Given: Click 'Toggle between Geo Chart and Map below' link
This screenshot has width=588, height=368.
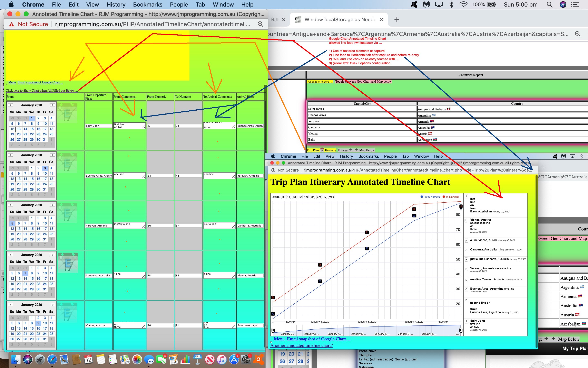Looking at the screenshot, I should (x=363, y=82).
